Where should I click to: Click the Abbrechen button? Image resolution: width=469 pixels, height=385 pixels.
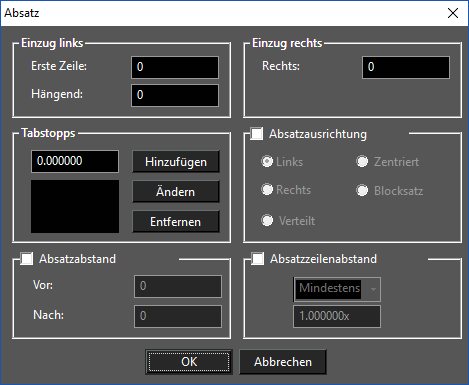[x=283, y=362]
